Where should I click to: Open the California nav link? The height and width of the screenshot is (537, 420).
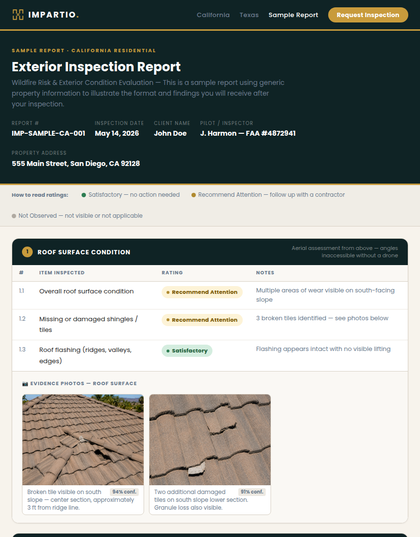coord(213,15)
